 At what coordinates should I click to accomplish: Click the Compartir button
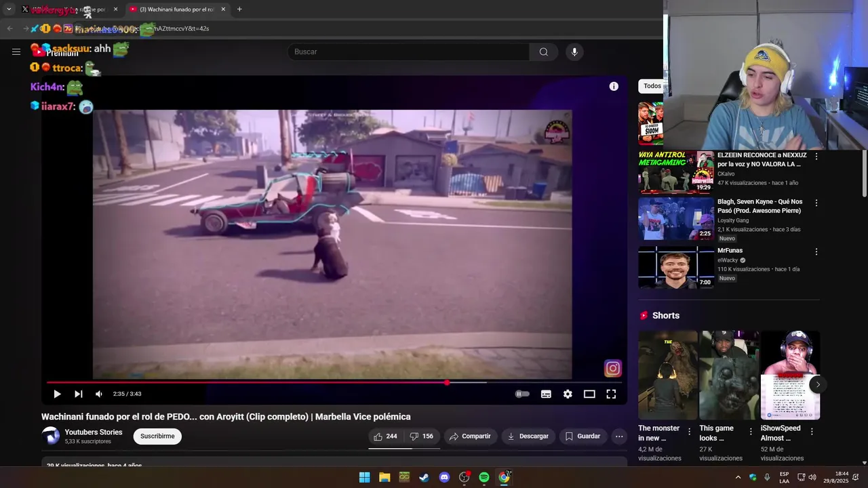pyautogui.click(x=470, y=436)
